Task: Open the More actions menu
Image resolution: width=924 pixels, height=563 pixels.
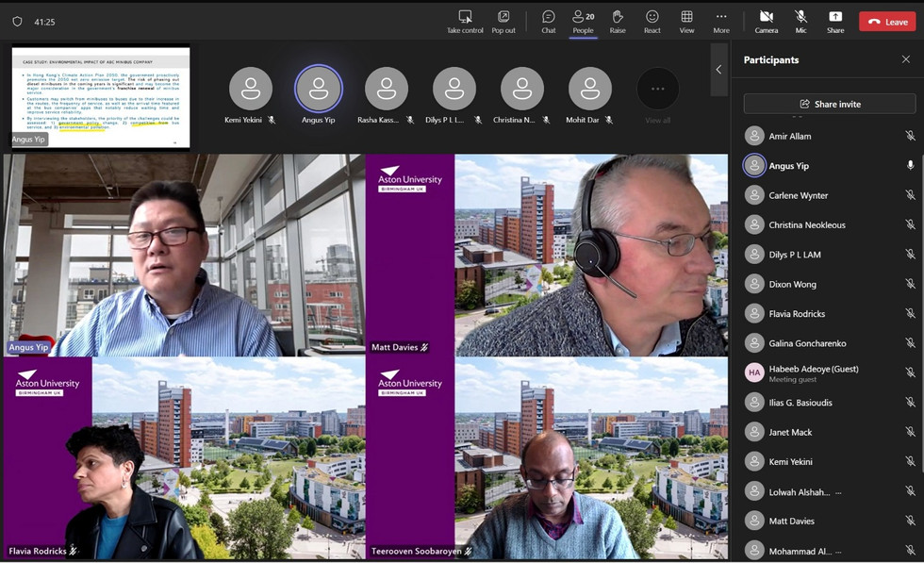Action: (x=721, y=22)
